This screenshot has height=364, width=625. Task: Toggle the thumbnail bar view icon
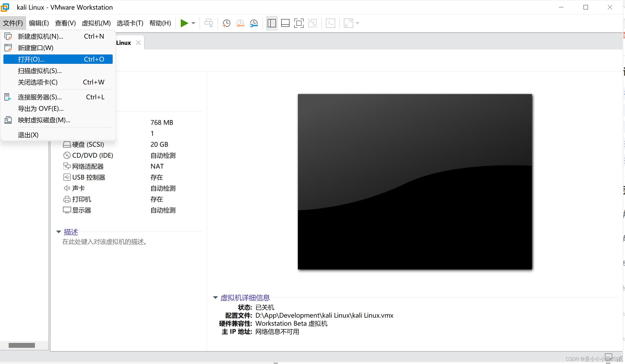(285, 23)
